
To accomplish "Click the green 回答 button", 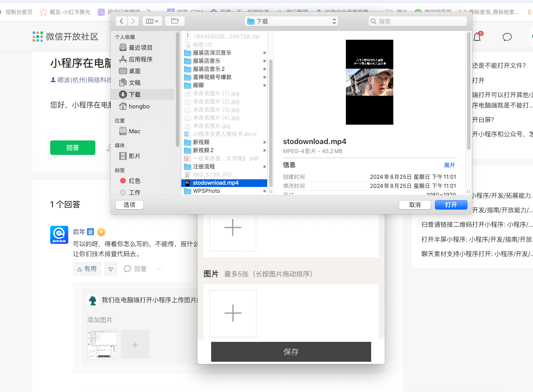I will pyautogui.click(x=73, y=148).
